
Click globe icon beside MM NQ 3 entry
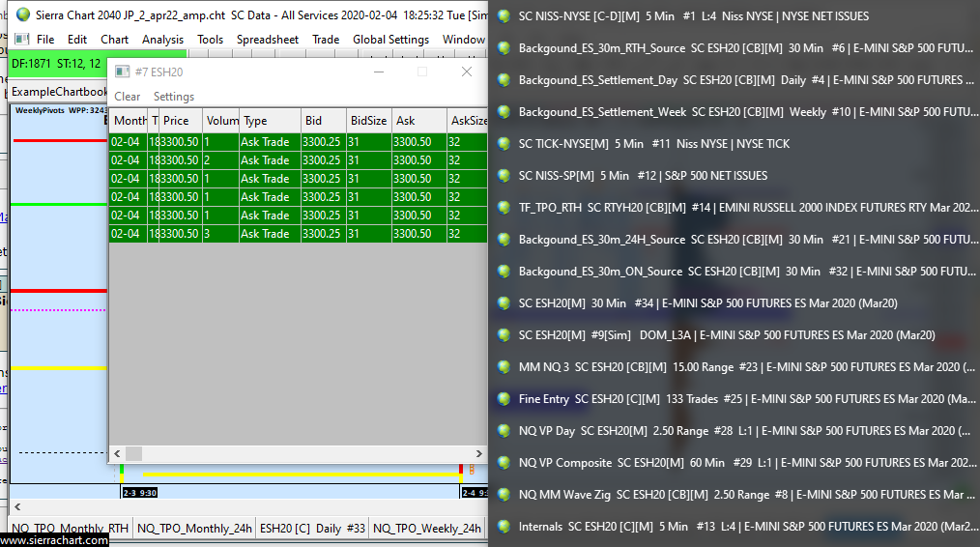[x=504, y=367]
